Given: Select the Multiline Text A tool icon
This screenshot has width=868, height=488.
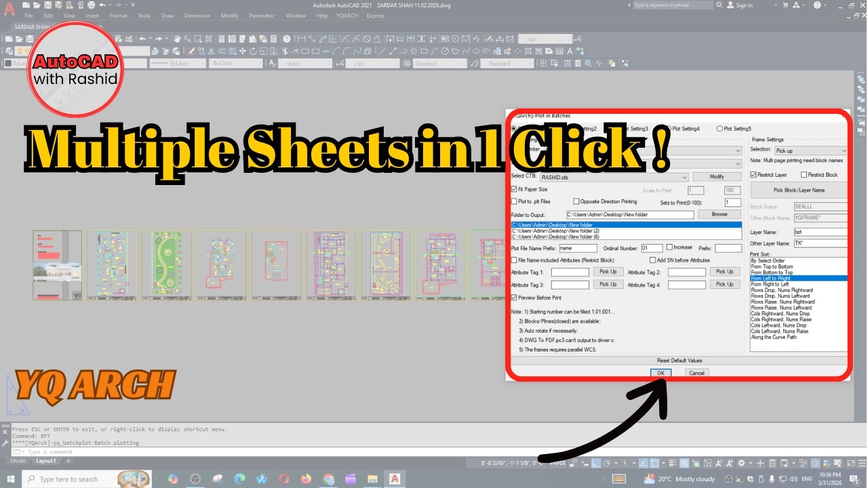Looking at the screenshot, I should pyautogui.click(x=570, y=51).
